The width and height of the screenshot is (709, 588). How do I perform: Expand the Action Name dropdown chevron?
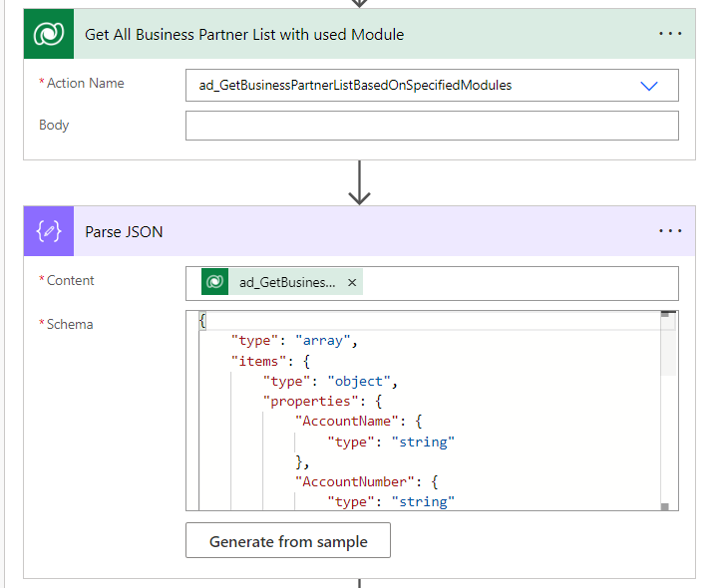[649, 86]
